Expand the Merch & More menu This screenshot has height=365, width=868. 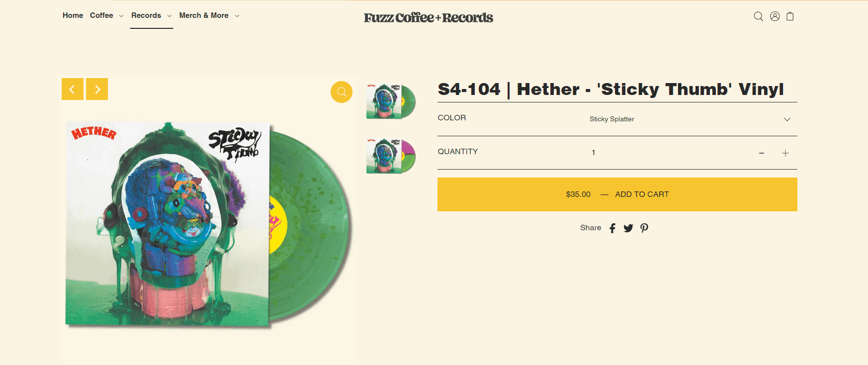click(209, 15)
